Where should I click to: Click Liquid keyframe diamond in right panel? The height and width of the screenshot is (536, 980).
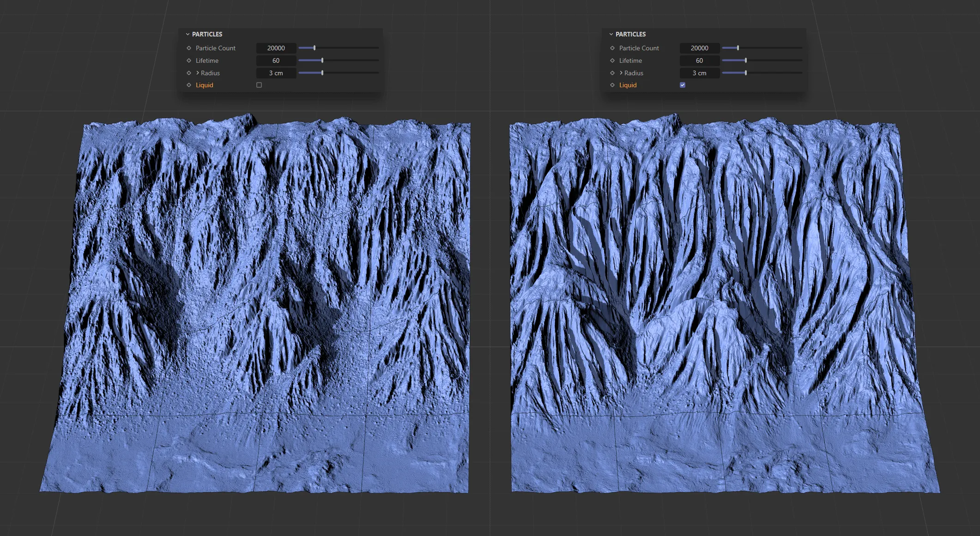pyautogui.click(x=612, y=85)
